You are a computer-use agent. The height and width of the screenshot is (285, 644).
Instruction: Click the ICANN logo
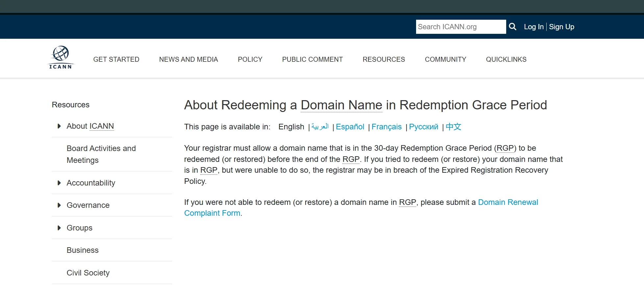61,57
